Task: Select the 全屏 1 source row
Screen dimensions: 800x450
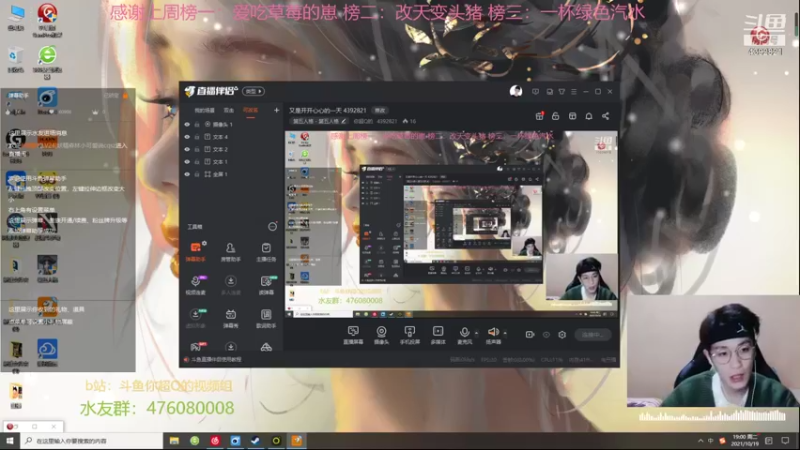Action: click(x=231, y=174)
